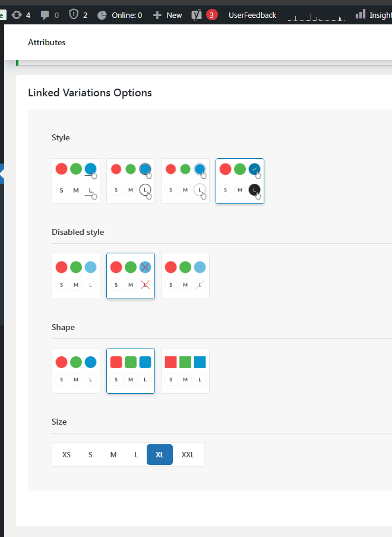The width and height of the screenshot is (392, 537).
Task: Click the red 3 notification badge
Action: (x=211, y=15)
